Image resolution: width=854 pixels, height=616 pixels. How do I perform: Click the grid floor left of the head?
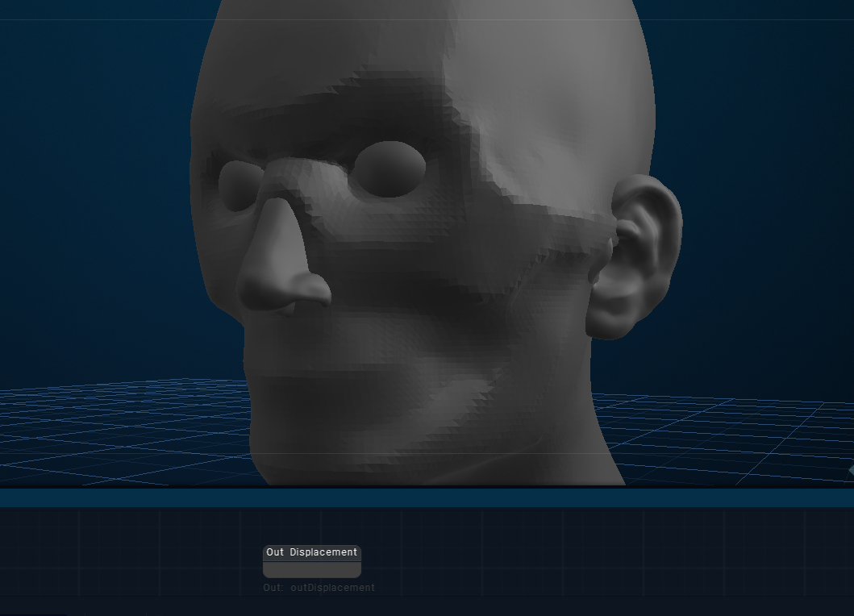point(121,435)
